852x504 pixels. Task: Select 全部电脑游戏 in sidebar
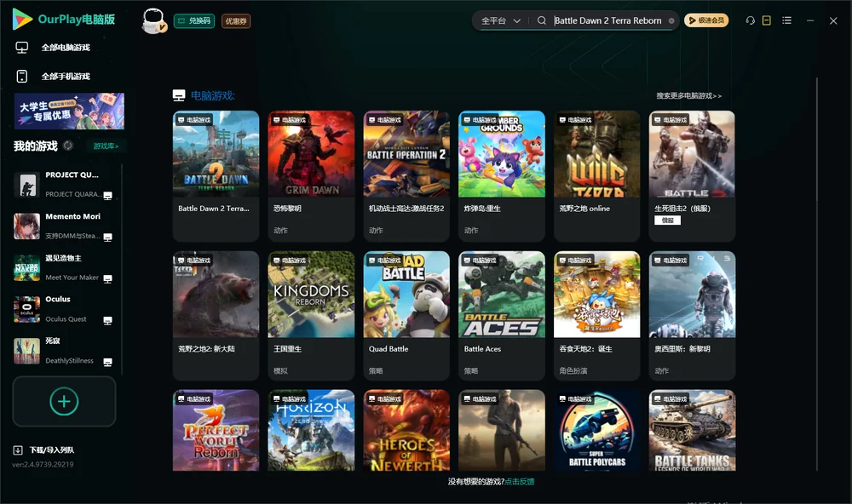[66, 48]
